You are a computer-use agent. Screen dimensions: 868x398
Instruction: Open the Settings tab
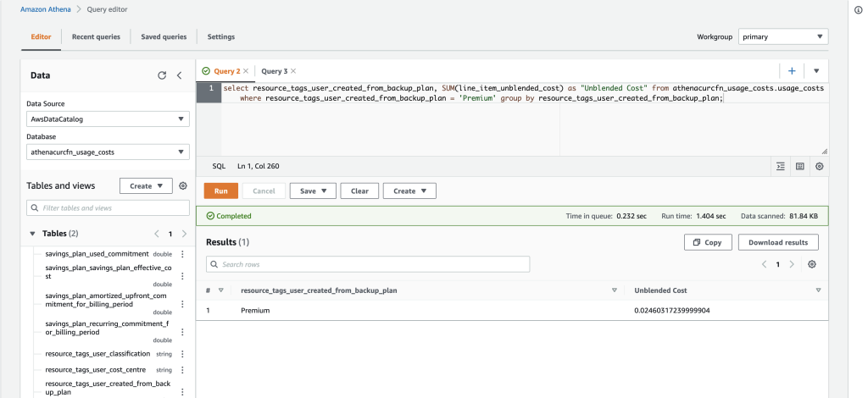221,37
